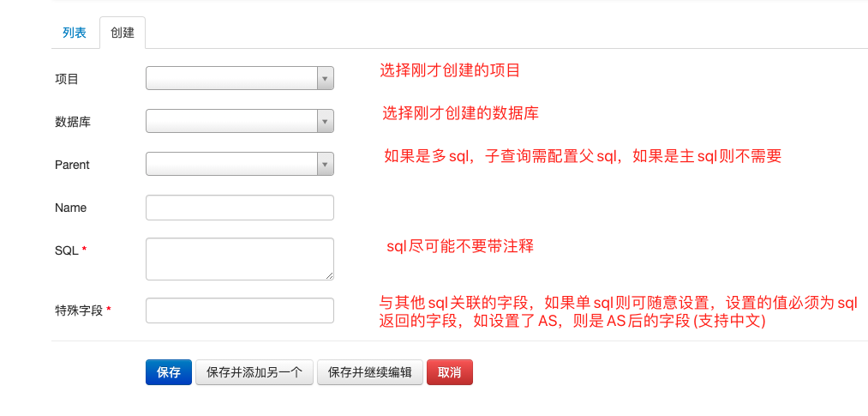Open the 数据库 select field
This screenshot has width=868, height=416.
pos(232,121)
